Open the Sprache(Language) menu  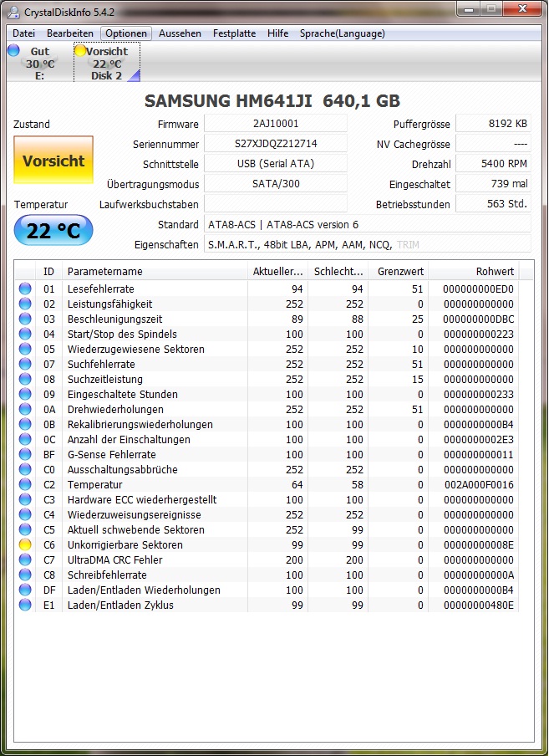pos(343,33)
